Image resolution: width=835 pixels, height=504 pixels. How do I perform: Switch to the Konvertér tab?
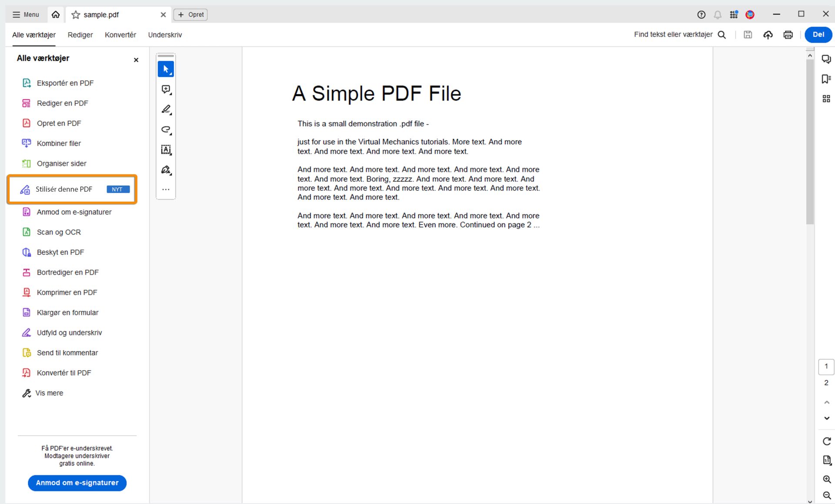click(120, 35)
